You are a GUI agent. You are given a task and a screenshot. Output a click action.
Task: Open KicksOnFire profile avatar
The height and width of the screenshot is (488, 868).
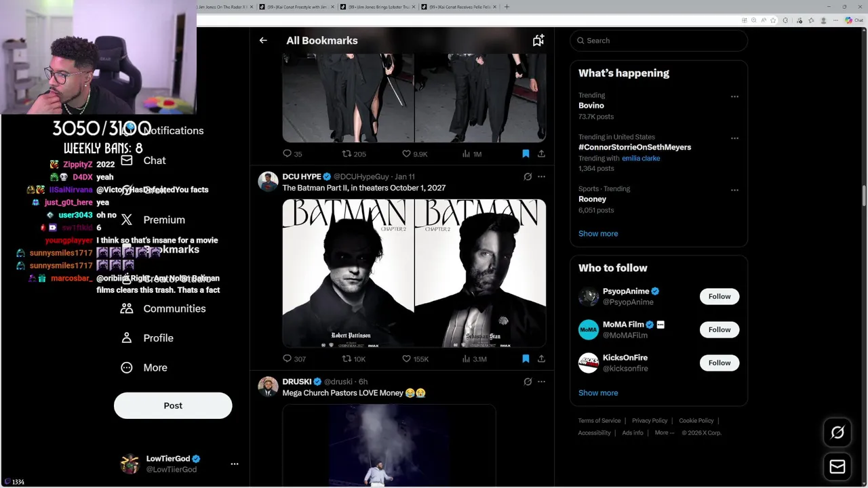(589, 363)
